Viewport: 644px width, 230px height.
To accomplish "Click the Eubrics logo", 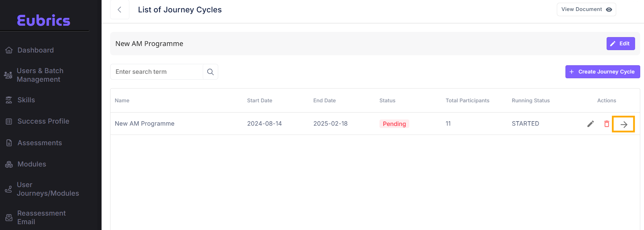I will point(44,21).
